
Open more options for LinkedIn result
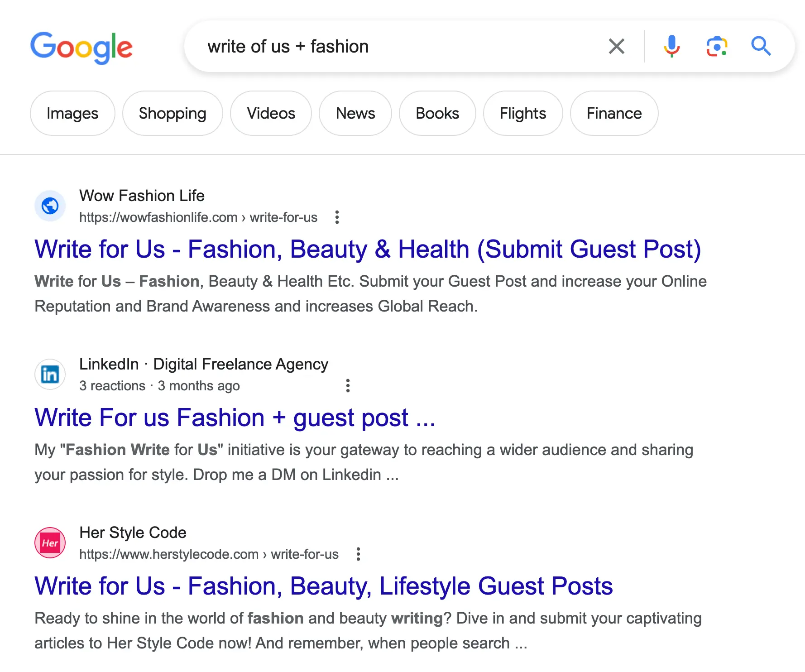348,386
